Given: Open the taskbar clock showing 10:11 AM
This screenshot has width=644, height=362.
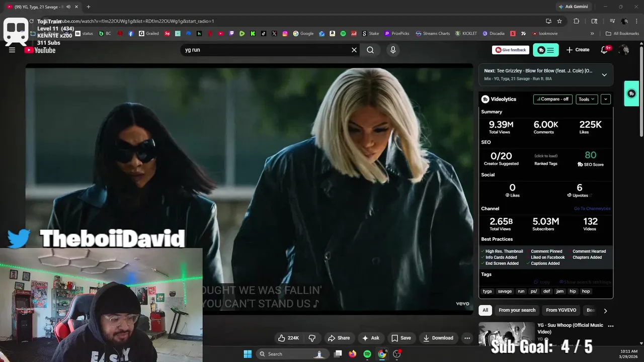Looking at the screenshot, I should click(x=628, y=354).
